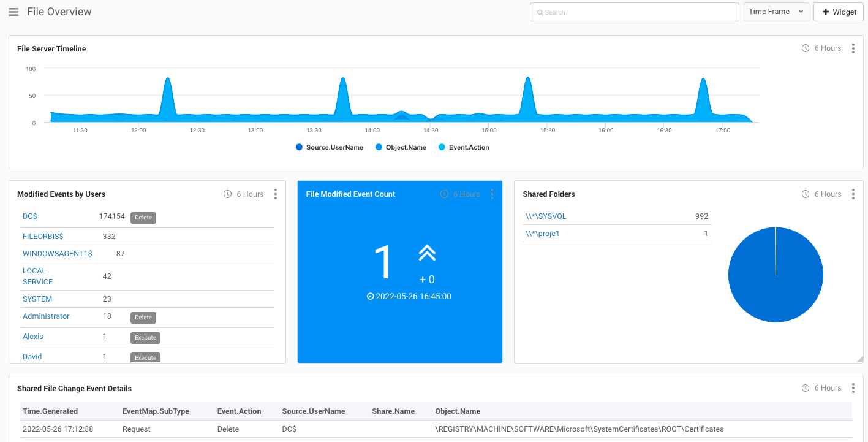
Task: Click the Execute badge next to David
Action: pyautogui.click(x=145, y=357)
